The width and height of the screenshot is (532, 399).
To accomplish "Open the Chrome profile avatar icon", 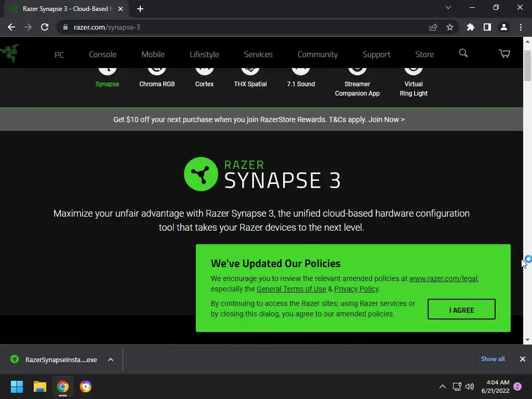I will pos(504,27).
